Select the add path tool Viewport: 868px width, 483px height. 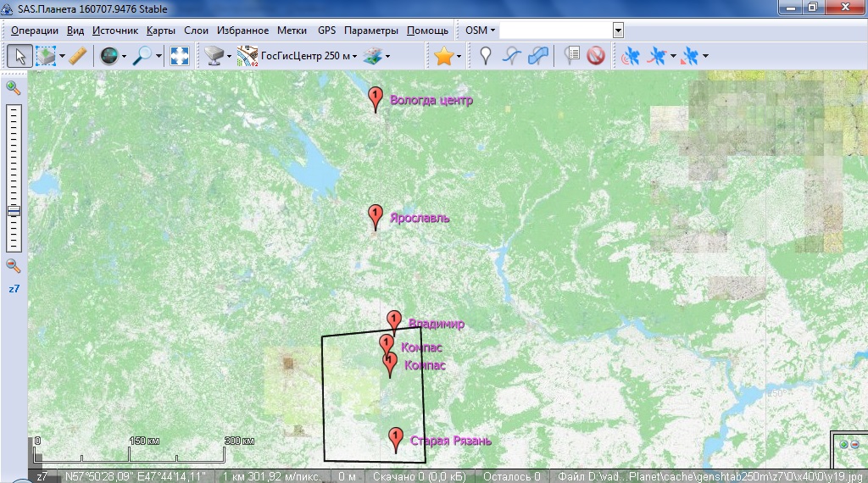[511, 57]
